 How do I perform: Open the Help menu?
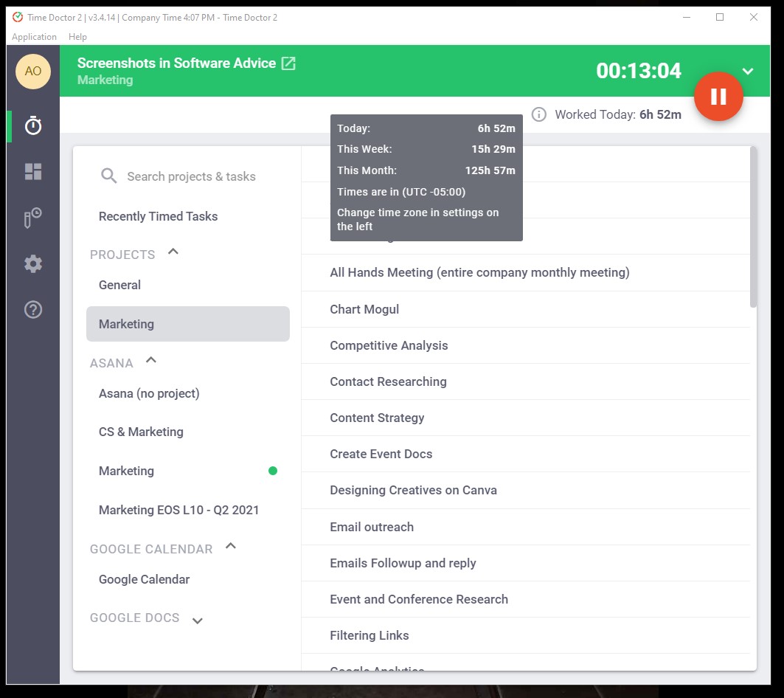[x=77, y=37]
